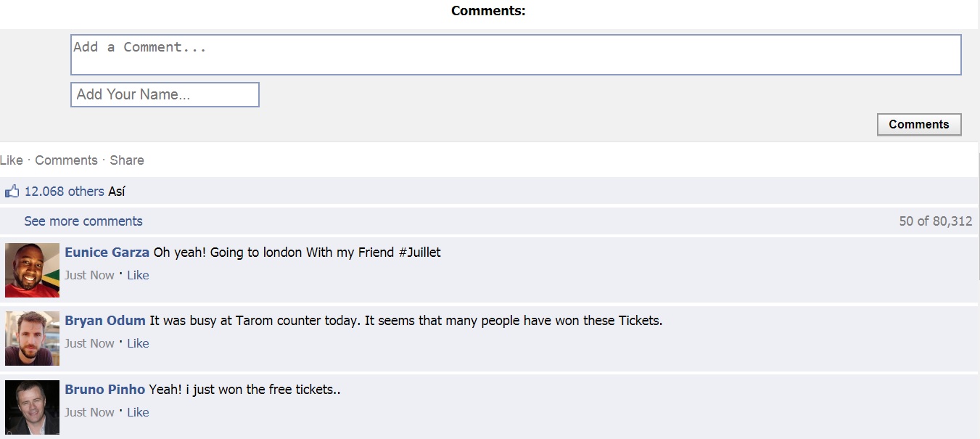The image size is (980, 439).
Task: Open Bruno Pinho's profile name link
Action: pos(104,390)
